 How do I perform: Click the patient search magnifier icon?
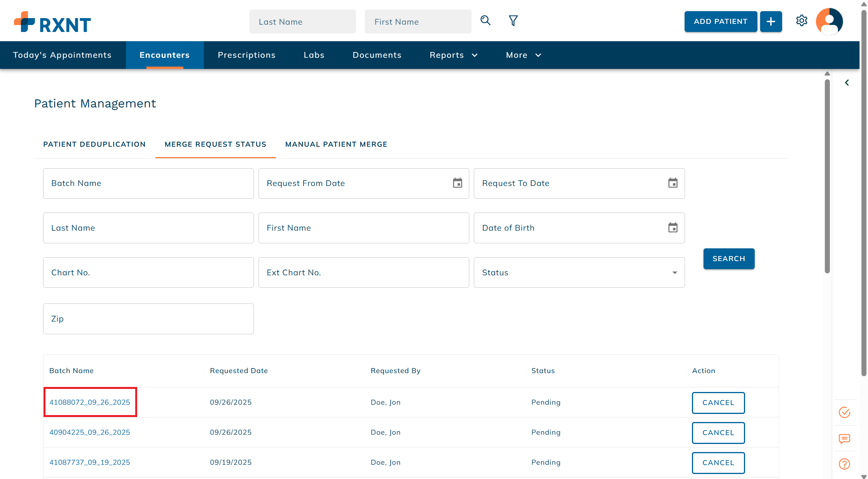point(485,20)
